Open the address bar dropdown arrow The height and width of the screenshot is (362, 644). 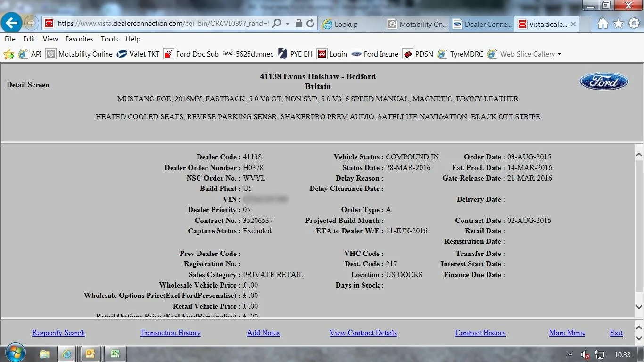[x=287, y=24]
